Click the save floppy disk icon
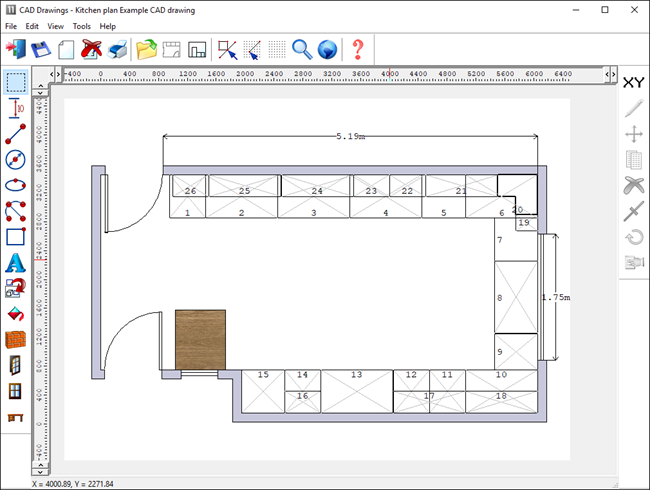 click(x=41, y=49)
